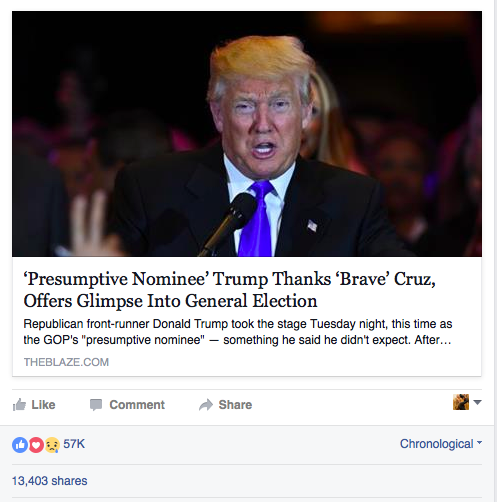This screenshot has height=502, width=497.
Task: Click the small arrow after Chronological
Action: 479,443
